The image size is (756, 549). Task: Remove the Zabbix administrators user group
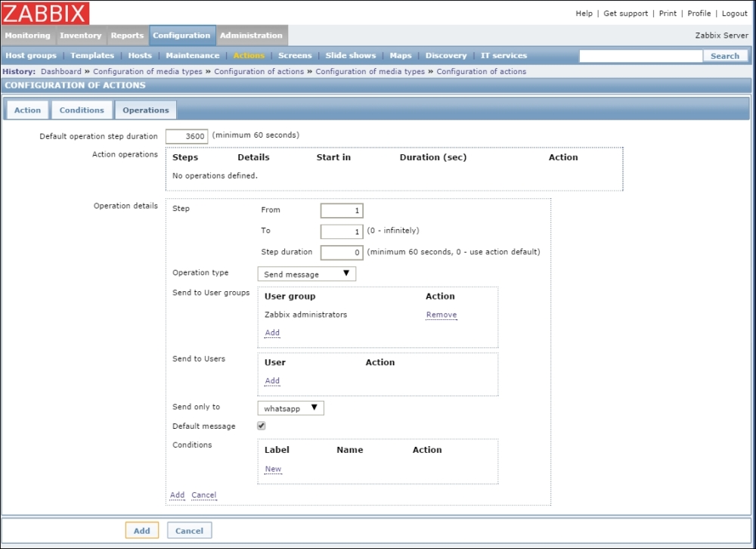click(x=442, y=315)
